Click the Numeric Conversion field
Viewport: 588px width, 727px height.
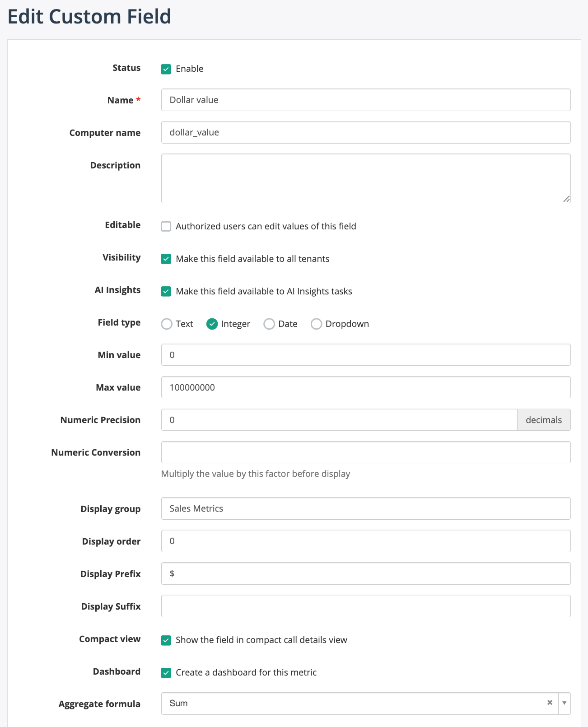365,452
